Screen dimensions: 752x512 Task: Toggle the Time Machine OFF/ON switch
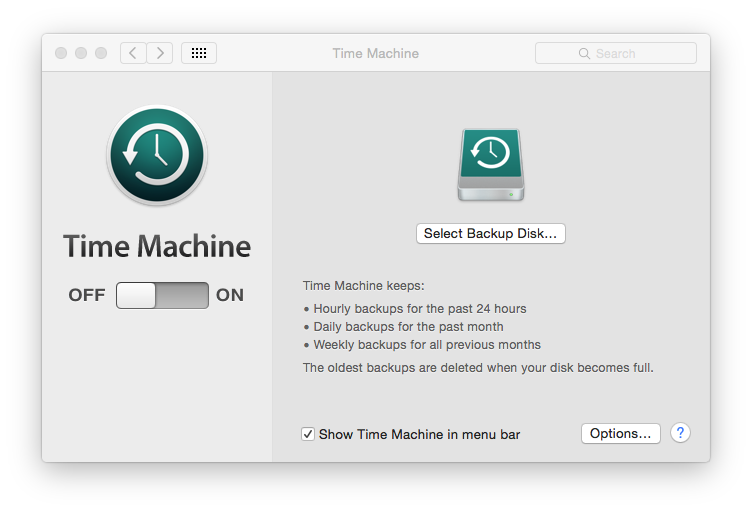[162, 295]
